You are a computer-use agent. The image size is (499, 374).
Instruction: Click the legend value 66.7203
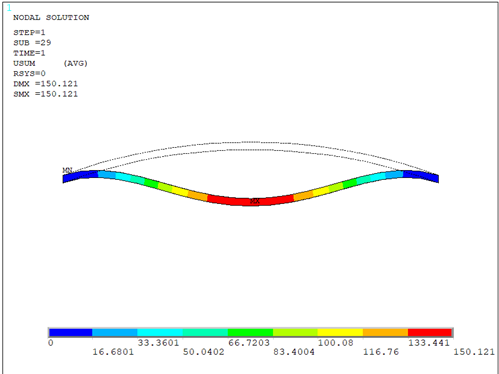[x=249, y=343]
